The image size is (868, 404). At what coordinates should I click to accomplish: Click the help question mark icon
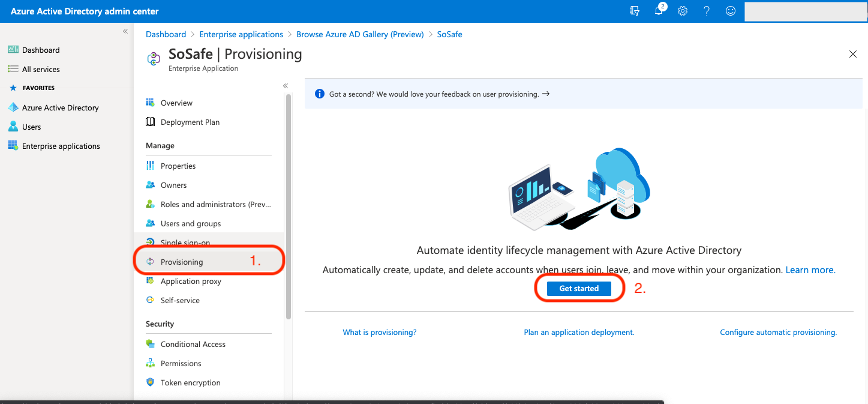[x=706, y=11]
